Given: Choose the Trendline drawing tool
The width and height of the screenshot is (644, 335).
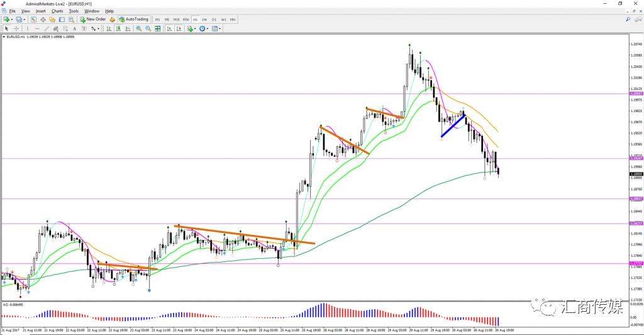Looking at the screenshot, I should tap(47, 29).
